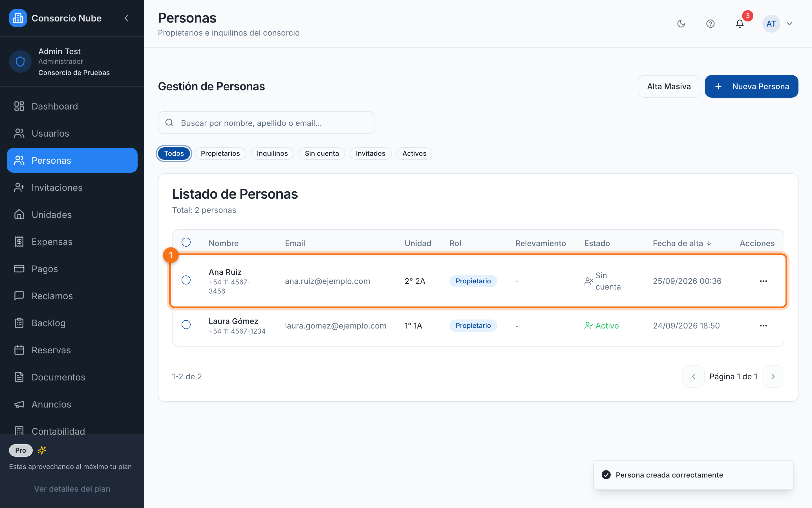Image resolution: width=812 pixels, height=508 pixels.
Task: Open Ver detalles del plan link
Action: (72, 489)
